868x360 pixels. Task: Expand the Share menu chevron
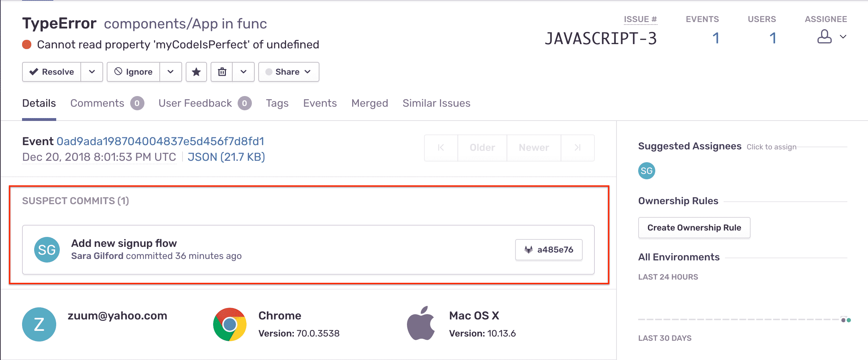308,72
